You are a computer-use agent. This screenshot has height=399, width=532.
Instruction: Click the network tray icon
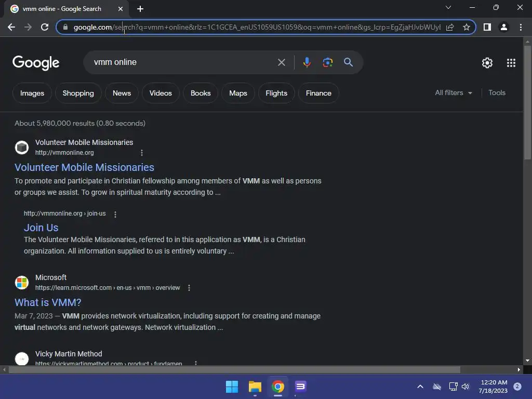(453, 387)
